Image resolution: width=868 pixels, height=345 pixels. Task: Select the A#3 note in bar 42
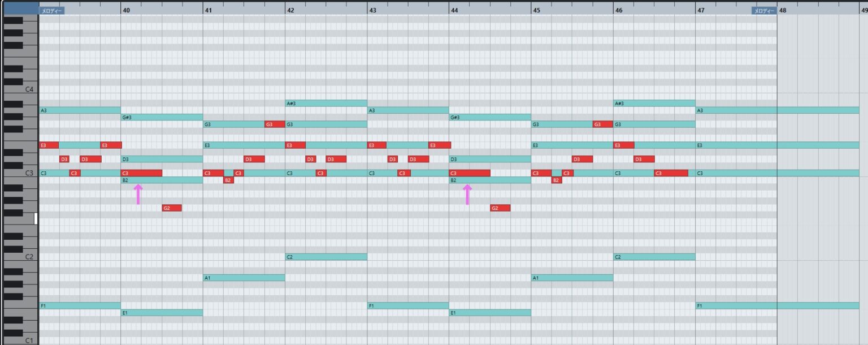point(326,103)
